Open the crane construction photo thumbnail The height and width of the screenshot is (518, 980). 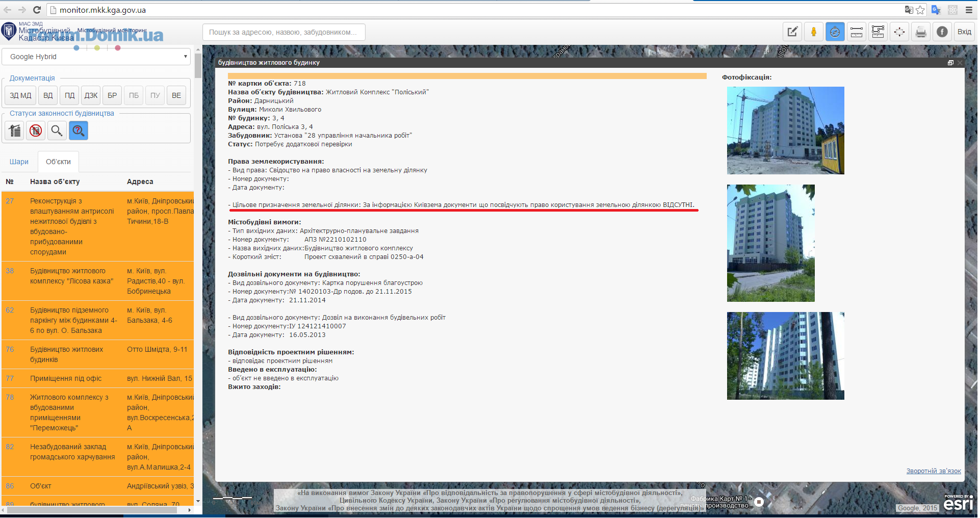click(x=785, y=131)
